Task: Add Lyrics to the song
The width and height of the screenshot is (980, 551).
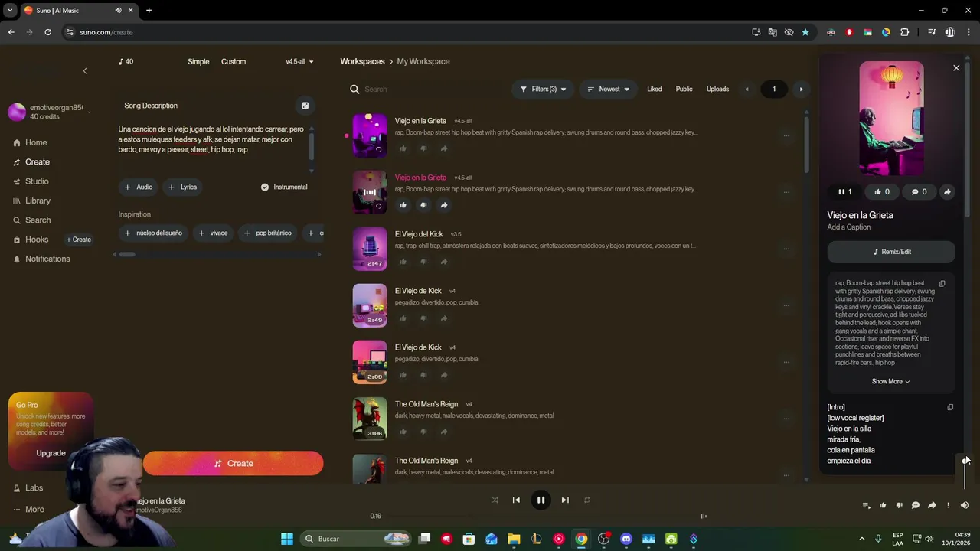Action: [182, 187]
